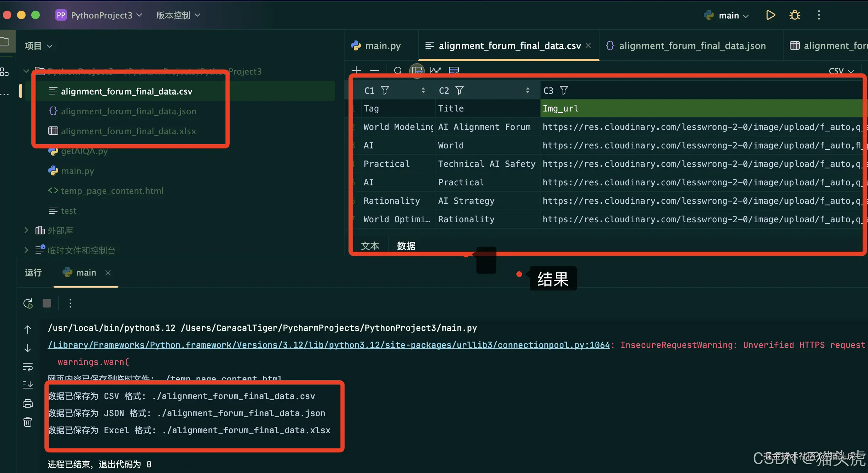Image resolution: width=868 pixels, height=473 pixels.
Task: Expand the 外部库 tree node
Action: [x=26, y=230]
